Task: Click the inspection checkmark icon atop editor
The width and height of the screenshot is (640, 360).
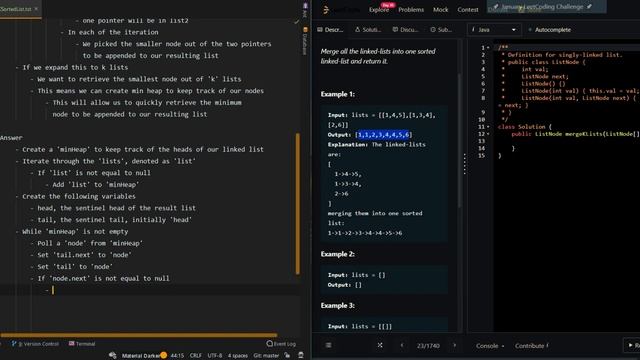Action: coord(297,21)
